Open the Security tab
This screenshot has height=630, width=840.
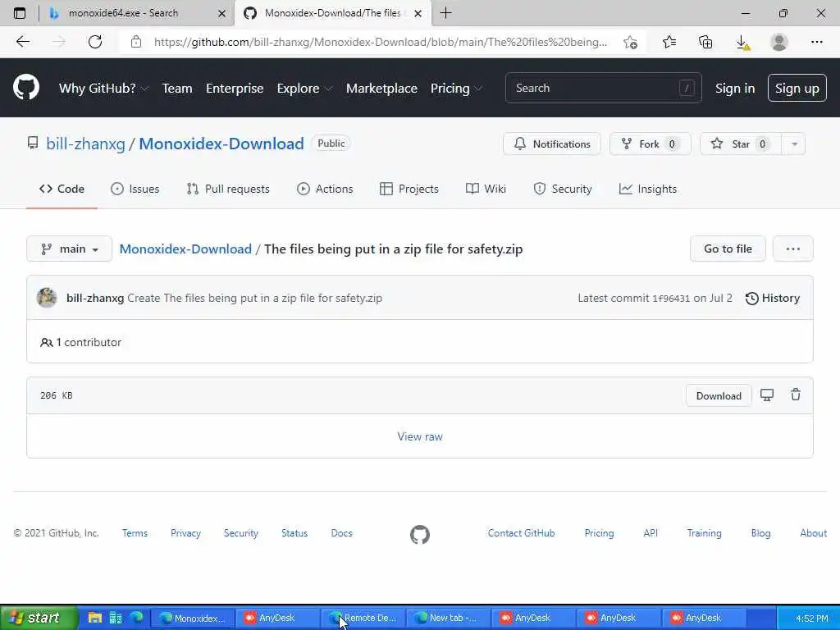click(x=563, y=189)
